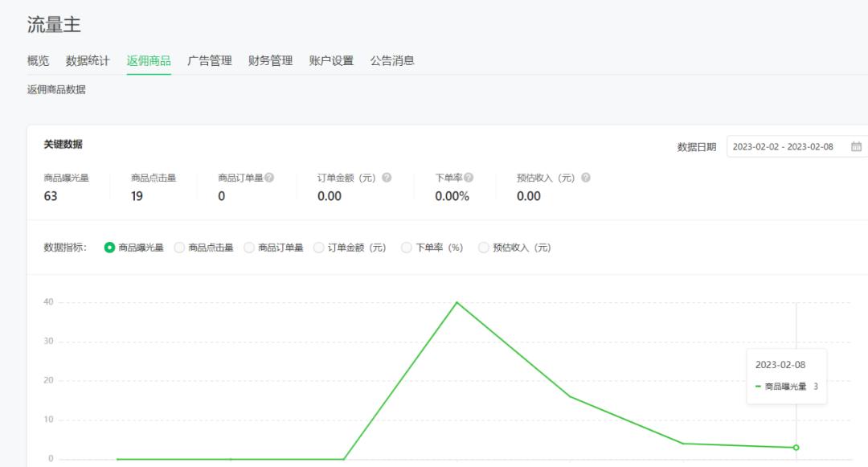Go to the 广告管理 tab
868x467 pixels.
(211, 60)
